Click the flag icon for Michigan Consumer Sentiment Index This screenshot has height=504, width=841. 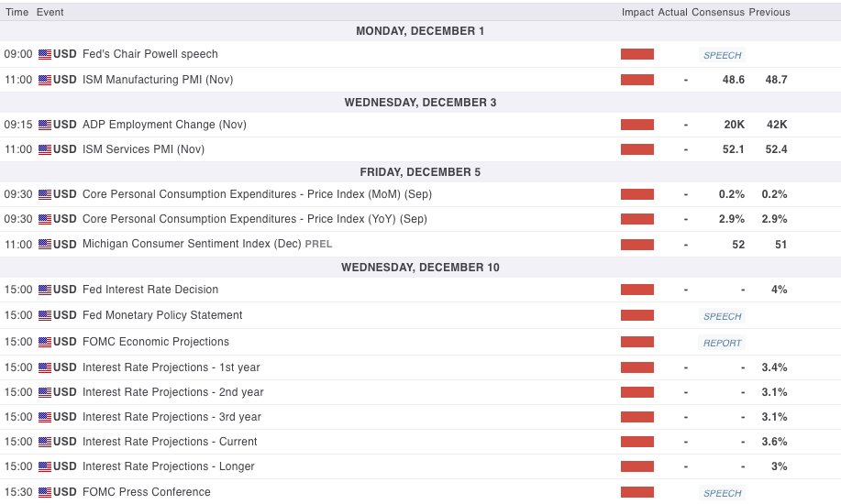(x=45, y=245)
